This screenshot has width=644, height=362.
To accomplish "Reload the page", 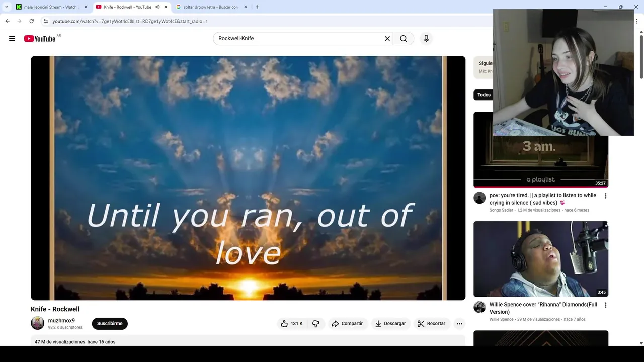I will 31,21.
